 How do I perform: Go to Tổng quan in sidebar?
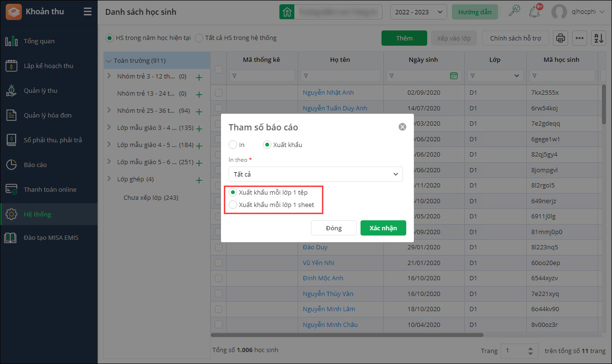point(49,41)
